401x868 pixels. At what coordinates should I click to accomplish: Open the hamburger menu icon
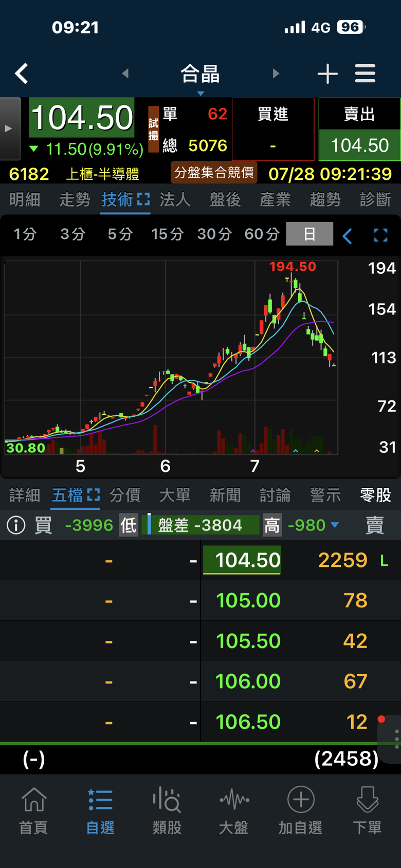pos(365,73)
